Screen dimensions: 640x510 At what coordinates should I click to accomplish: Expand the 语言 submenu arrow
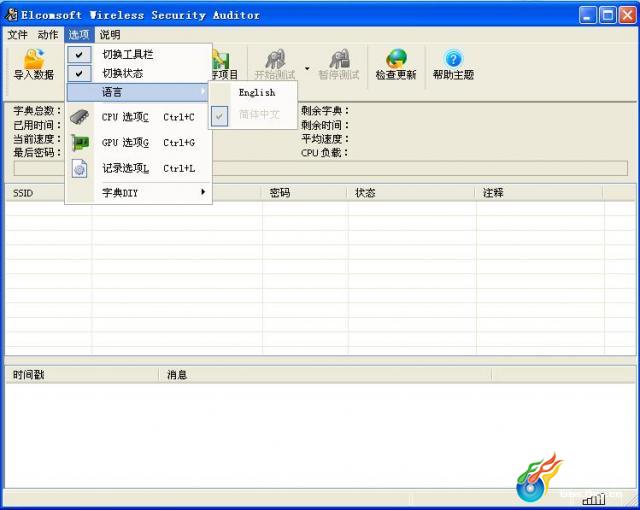pyautogui.click(x=203, y=91)
